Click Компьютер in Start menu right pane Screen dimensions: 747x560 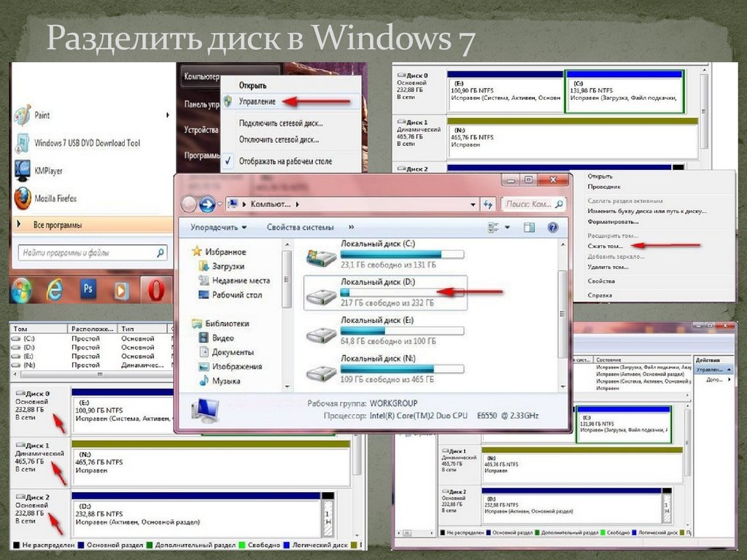[202, 76]
